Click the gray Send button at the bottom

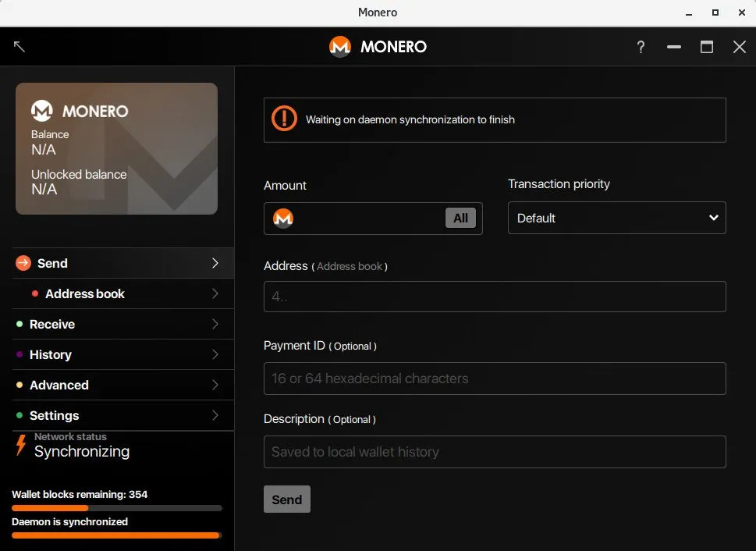tap(287, 499)
